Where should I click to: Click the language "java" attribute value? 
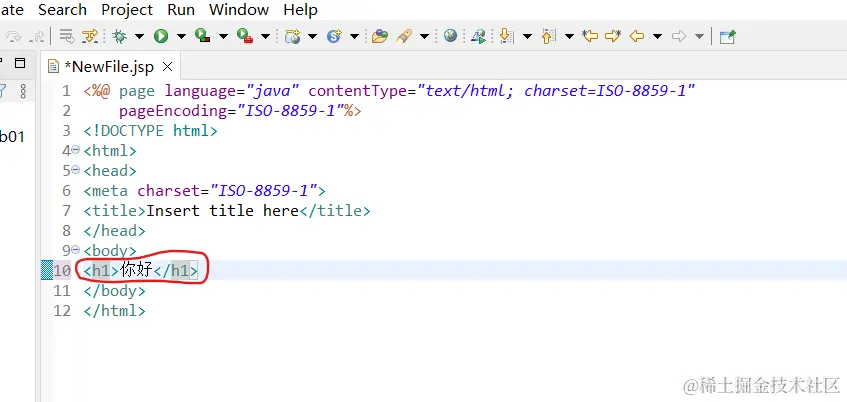273,91
